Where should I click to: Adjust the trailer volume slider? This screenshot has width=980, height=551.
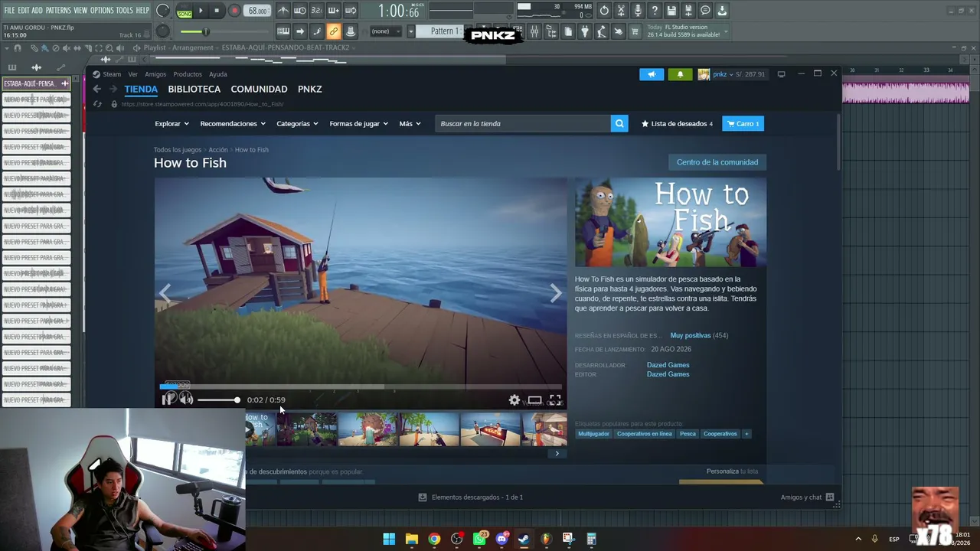point(218,399)
